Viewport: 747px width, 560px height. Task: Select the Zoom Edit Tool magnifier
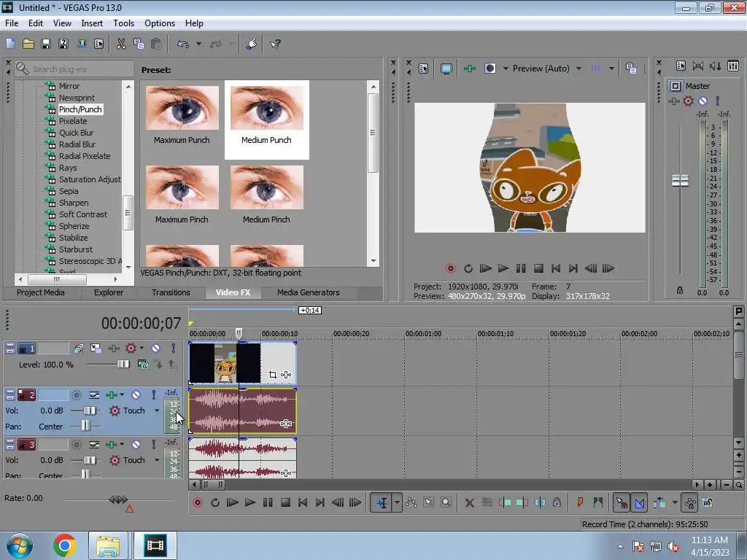[x=446, y=503]
